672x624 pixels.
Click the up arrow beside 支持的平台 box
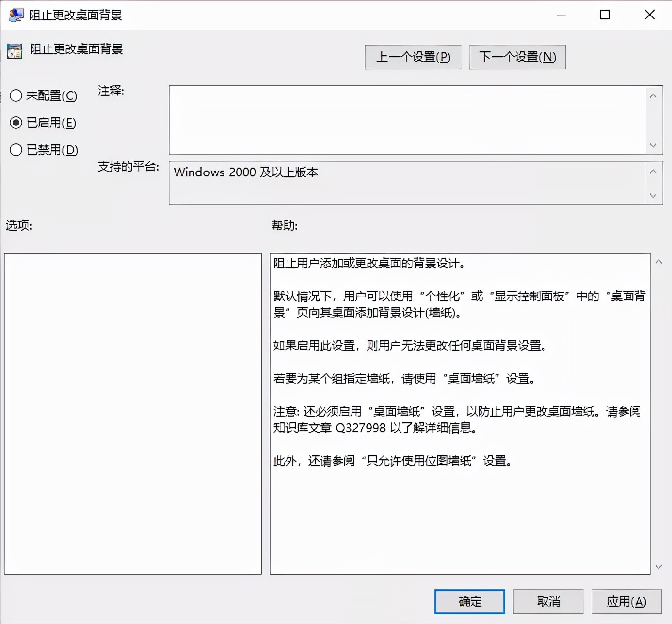pyautogui.click(x=653, y=170)
